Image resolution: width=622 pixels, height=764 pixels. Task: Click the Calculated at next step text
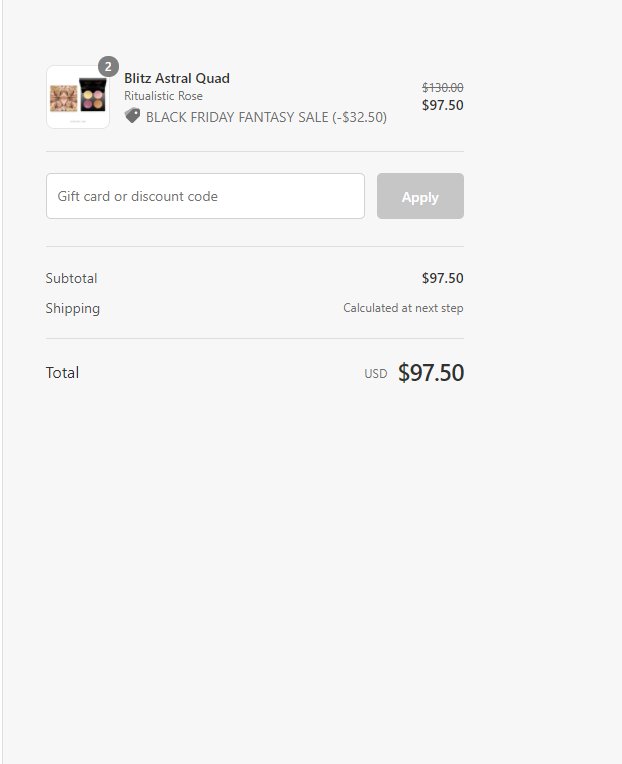pos(403,308)
